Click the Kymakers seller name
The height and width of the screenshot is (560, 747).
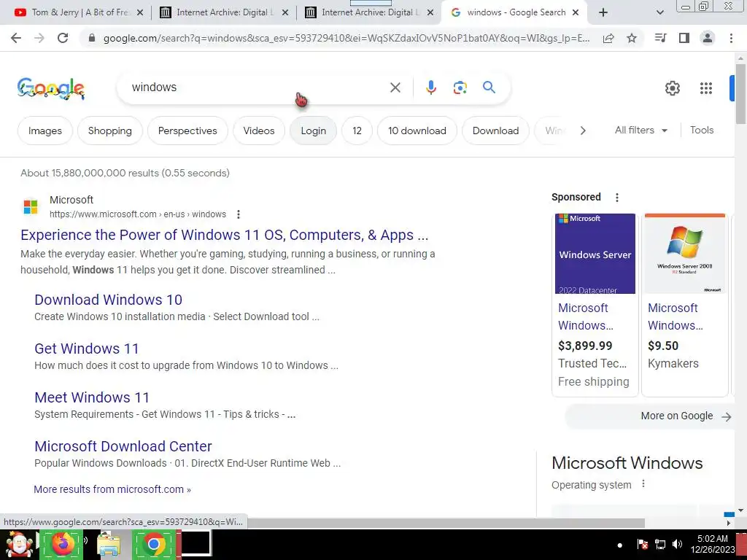(673, 363)
